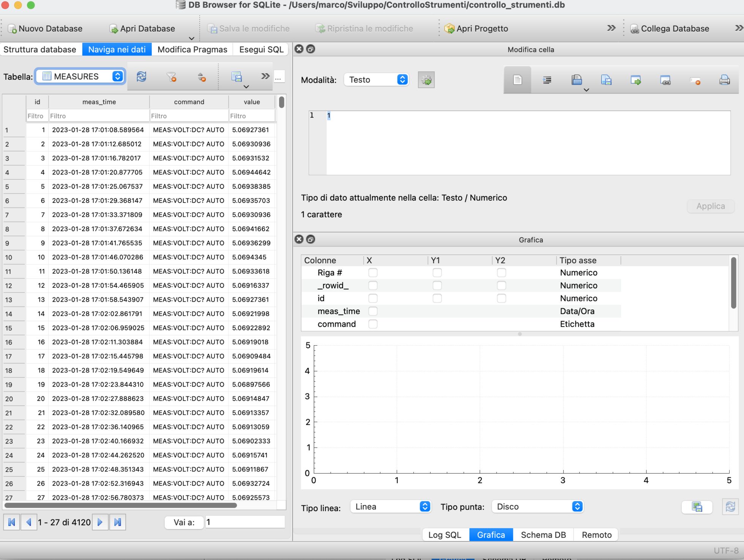The height and width of the screenshot is (560, 744).
Task: Open the Modifica Pragmas tab
Action: [x=192, y=49]
